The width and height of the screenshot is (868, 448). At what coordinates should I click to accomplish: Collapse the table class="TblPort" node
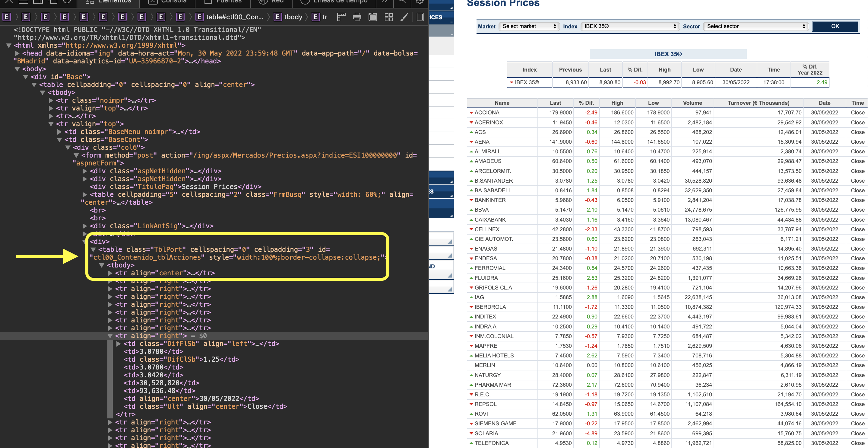93,250
